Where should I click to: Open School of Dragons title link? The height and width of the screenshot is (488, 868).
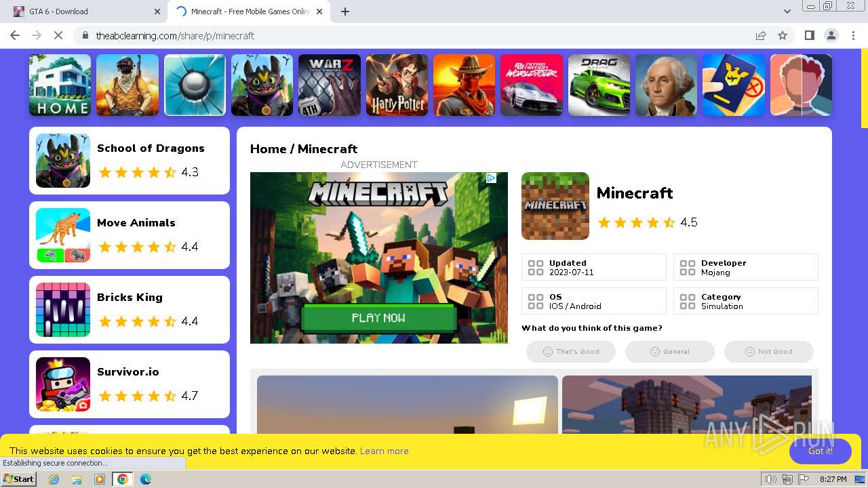coord(151,148)
